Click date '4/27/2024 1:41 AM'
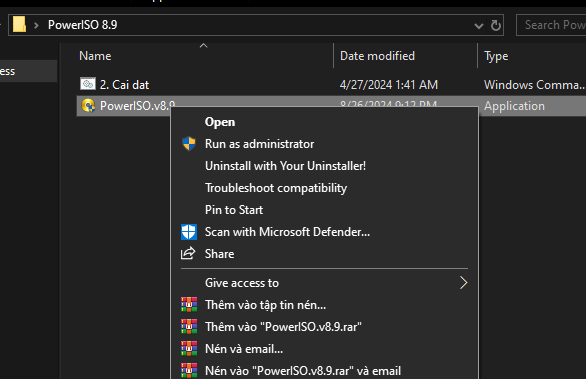 389,85
